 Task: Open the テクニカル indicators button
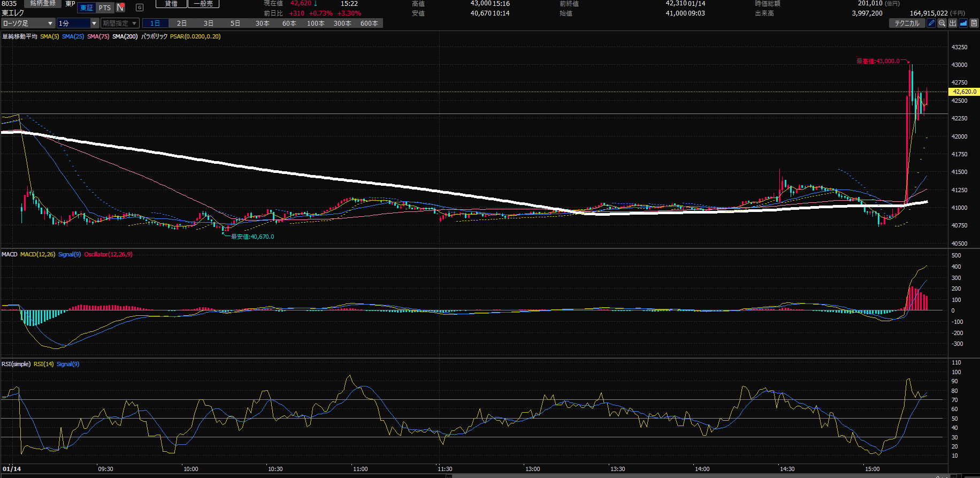tap(907, 23)
